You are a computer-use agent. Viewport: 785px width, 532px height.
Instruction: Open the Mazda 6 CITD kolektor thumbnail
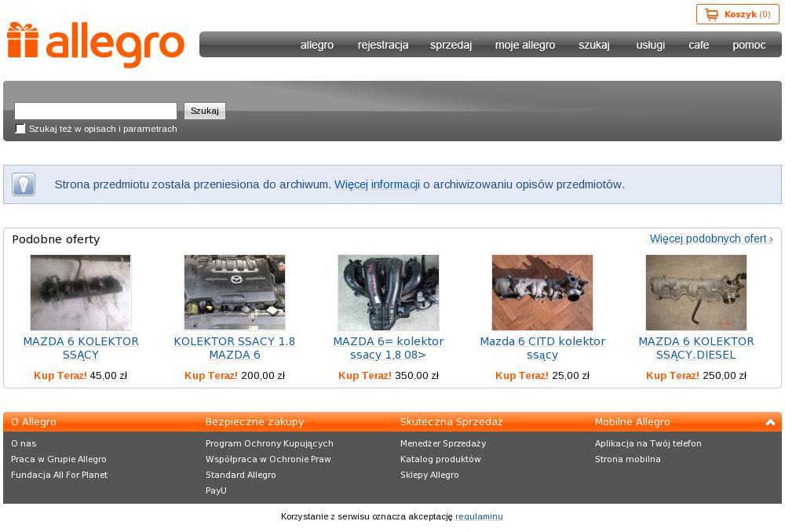[x=542, y=292]
